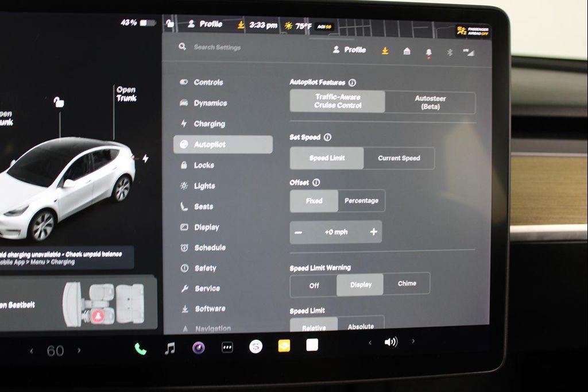This screenshot has height=392, width=588.
Task: Open the Seats settings icon
Action: pos(184,206)
